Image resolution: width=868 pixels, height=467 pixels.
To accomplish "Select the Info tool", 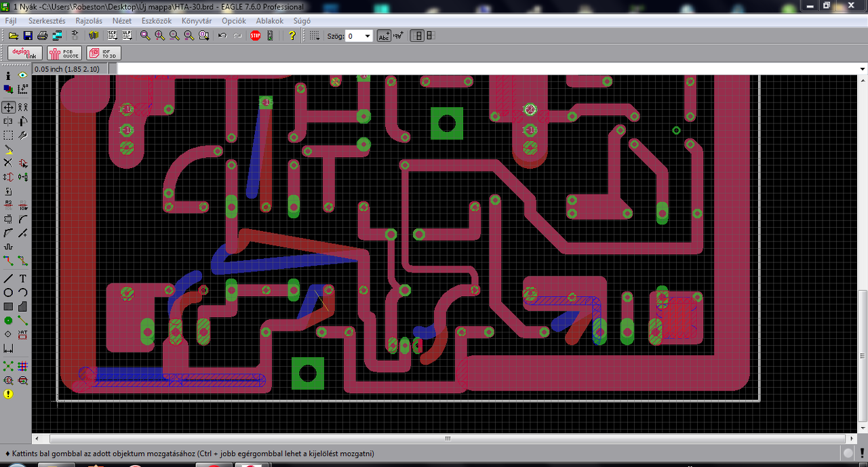I will pos(8,75).
